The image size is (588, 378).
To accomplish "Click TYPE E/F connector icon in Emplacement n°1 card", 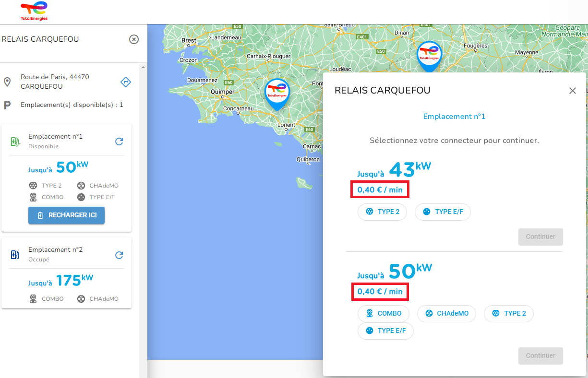I will pos(81,197).
